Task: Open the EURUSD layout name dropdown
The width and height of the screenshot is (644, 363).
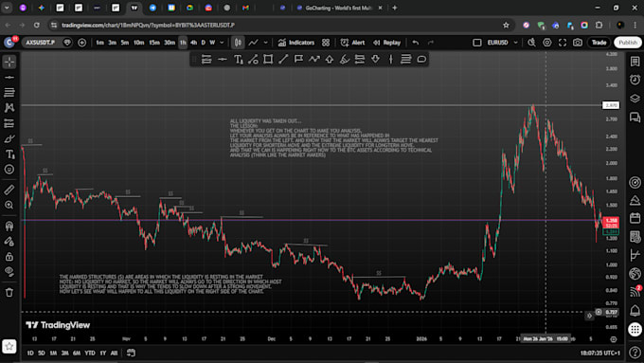Action: point(502,43)
